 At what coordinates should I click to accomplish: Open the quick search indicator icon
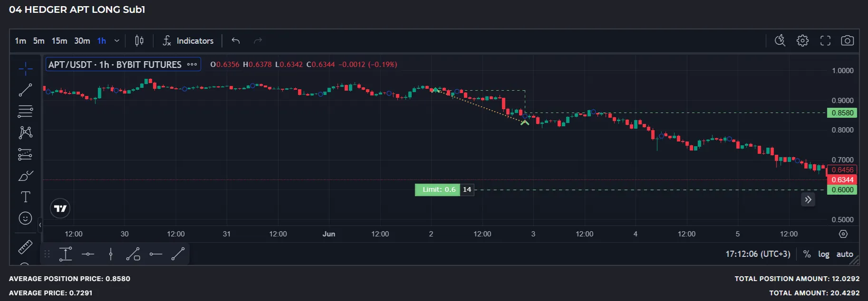point(780,41)
